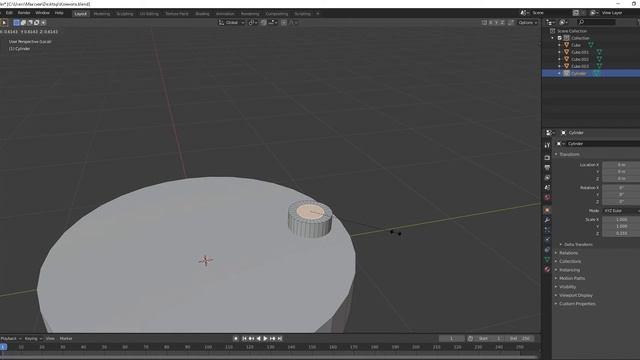
Task: Play the animation forward
Action: [265, 338]
